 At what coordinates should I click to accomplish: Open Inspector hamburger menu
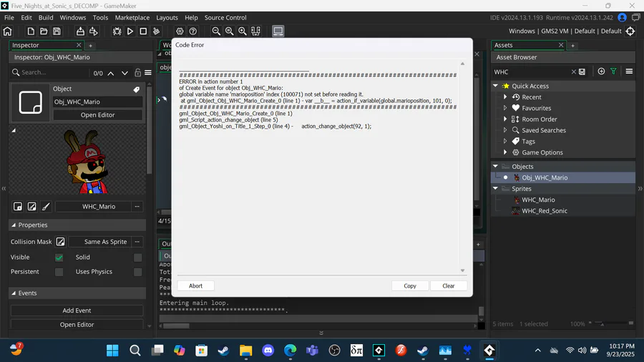[148, 73]
